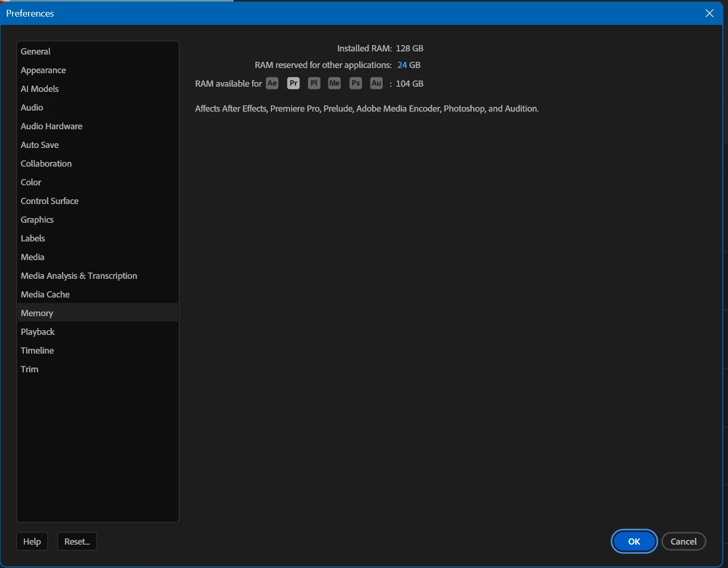The image size is (728, 568).
Task: Show the Graphics preferences
Action: (x=98, y=220)
